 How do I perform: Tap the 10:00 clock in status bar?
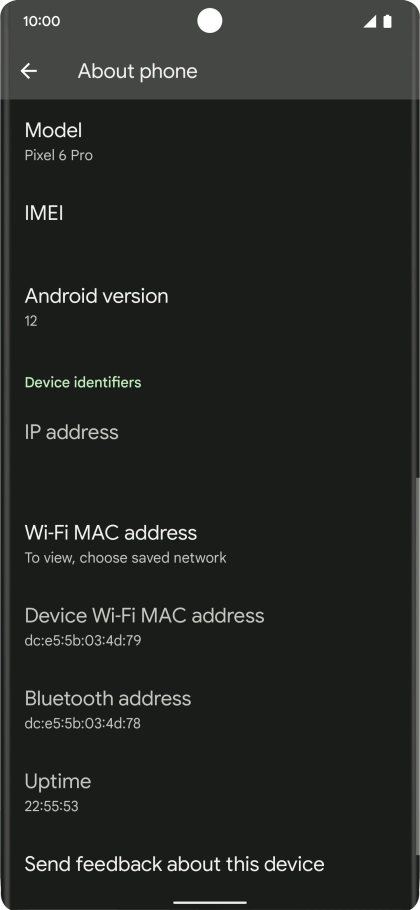point(41,21)
